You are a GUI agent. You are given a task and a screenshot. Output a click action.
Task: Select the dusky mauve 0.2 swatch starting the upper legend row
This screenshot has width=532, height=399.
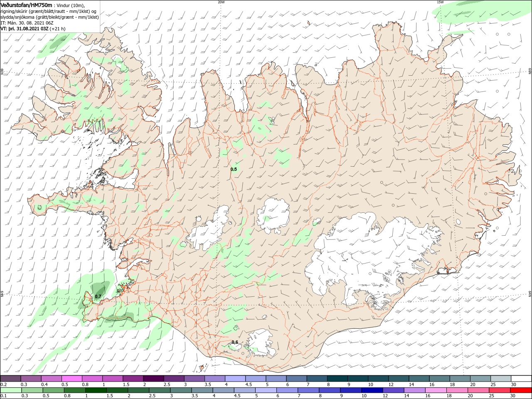[11, 379]
